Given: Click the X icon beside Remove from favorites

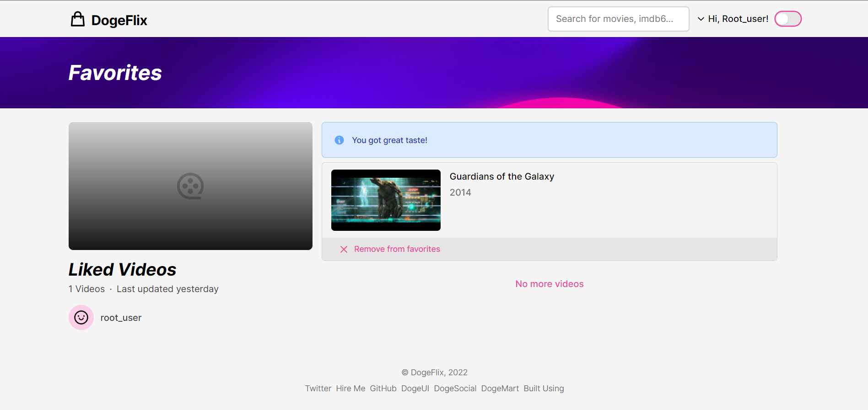Looking at the screenshot, I should (x=344, y=249).
